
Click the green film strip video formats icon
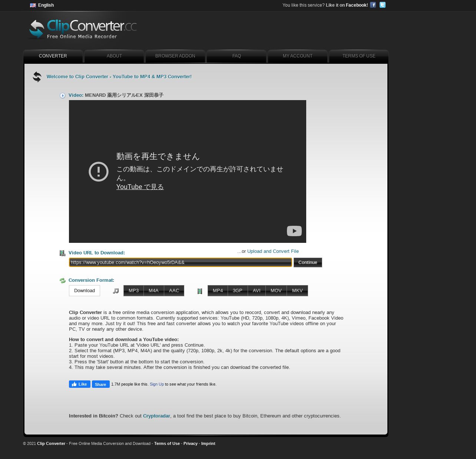200,291
